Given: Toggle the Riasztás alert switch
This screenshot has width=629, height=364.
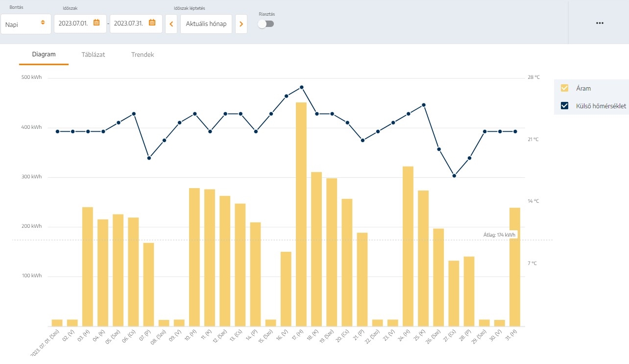Looking at the screenshot, I should (x=266, y=24).
